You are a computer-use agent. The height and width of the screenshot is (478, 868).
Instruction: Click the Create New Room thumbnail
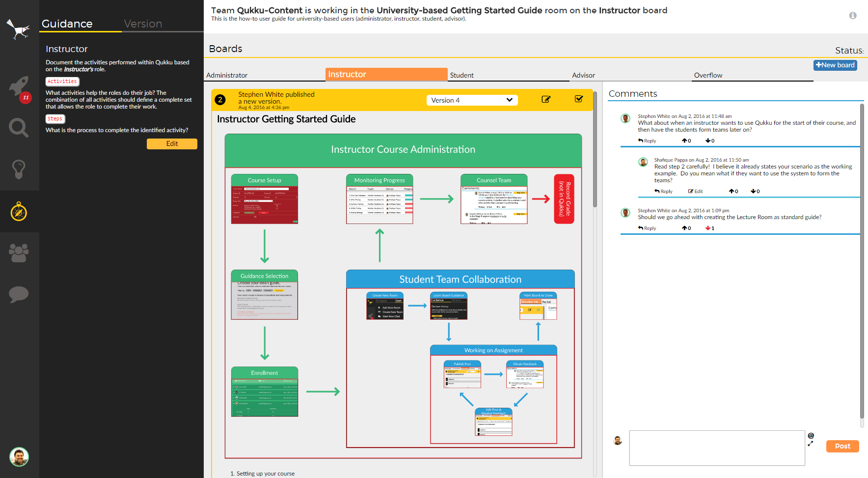pyautogui.click(x=385, y=306)
